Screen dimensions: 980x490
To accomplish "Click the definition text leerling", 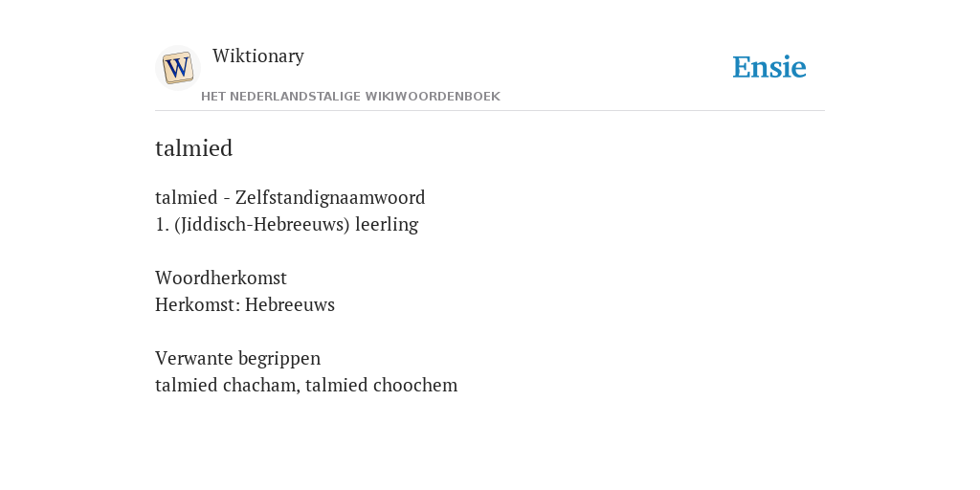I will [387, 224].
